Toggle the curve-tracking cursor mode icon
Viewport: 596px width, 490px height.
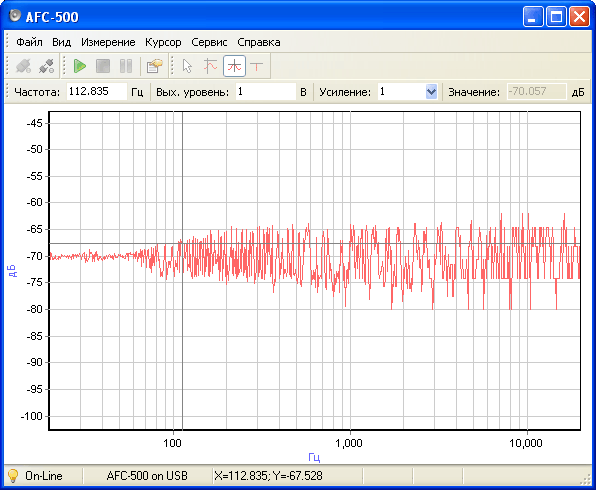211,66
